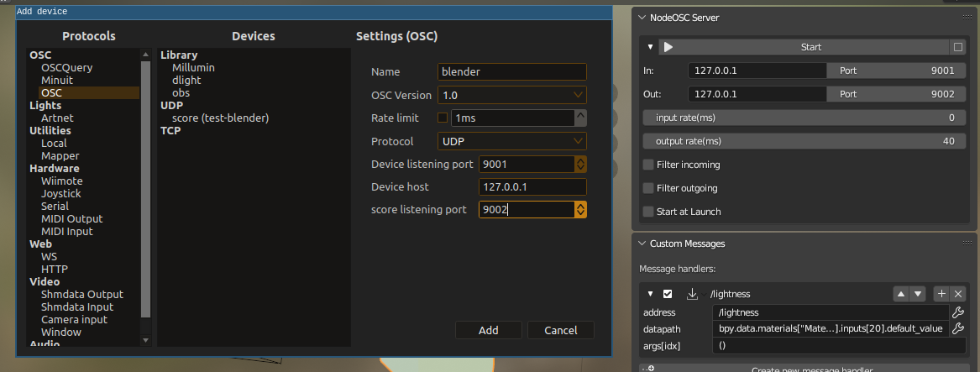
Task: Select Artnet in the Protocols list
Action: 57,118
